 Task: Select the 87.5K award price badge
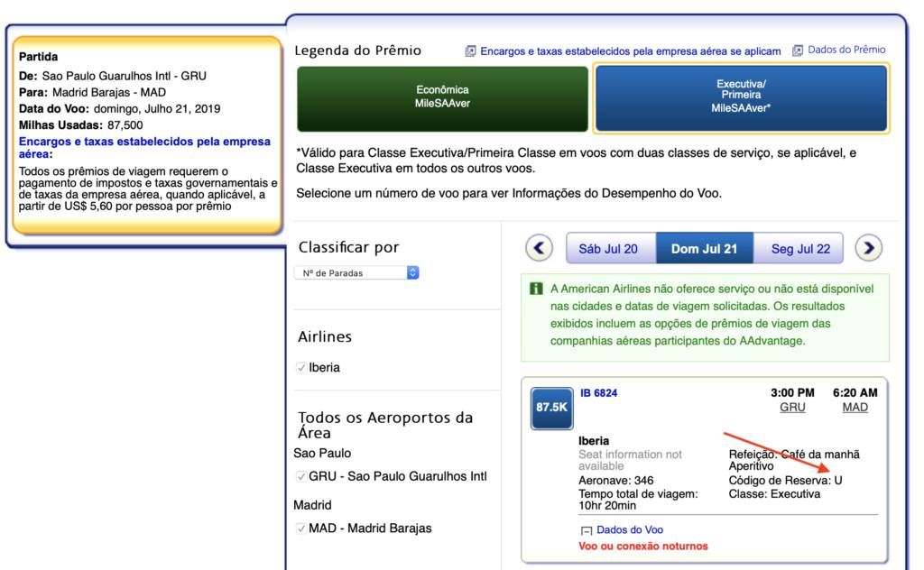551,408
